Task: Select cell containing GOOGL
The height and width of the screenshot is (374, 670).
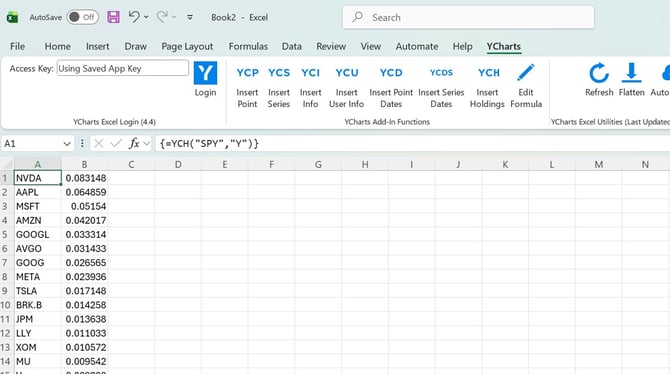Action: [x=38, y=234]
